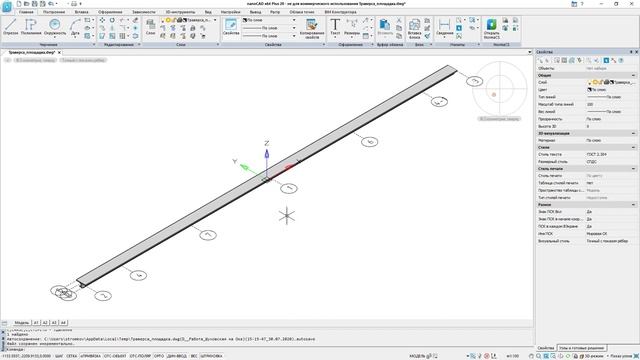Click the Сведения measure info tool
This screenshot has width=640, height=360.
[444, 27]
